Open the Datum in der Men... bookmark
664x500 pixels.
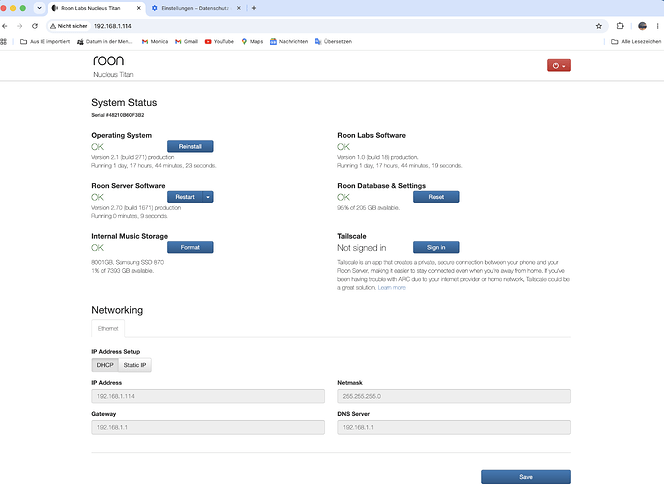tap(105, 41)
